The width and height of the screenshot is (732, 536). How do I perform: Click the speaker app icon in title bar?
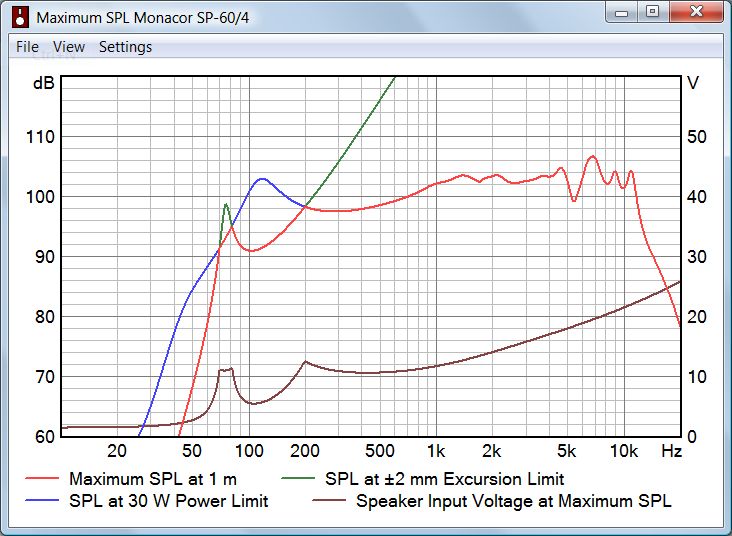(x=19, y=17)
